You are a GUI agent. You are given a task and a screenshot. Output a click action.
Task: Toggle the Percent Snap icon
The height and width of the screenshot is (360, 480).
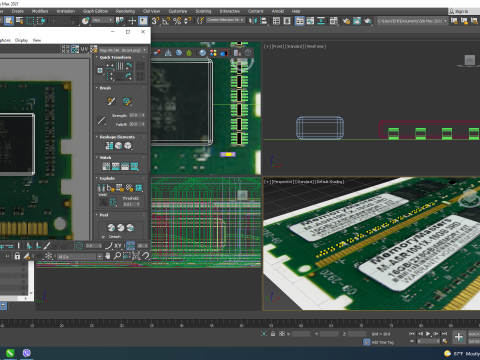point(177,21)
